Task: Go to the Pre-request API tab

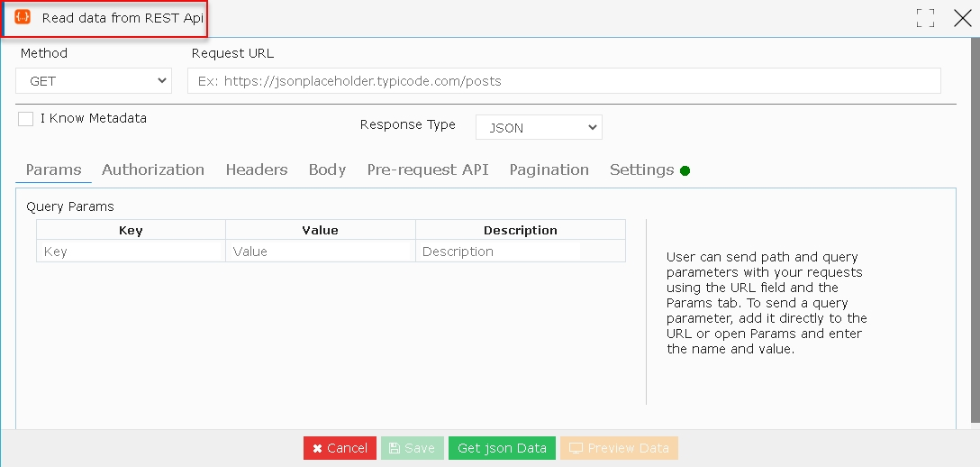Action: click(428, 170)
